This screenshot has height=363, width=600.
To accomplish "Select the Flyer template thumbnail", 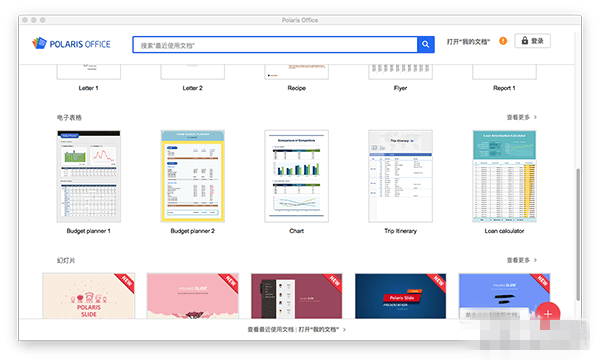I will pos(400,72).
